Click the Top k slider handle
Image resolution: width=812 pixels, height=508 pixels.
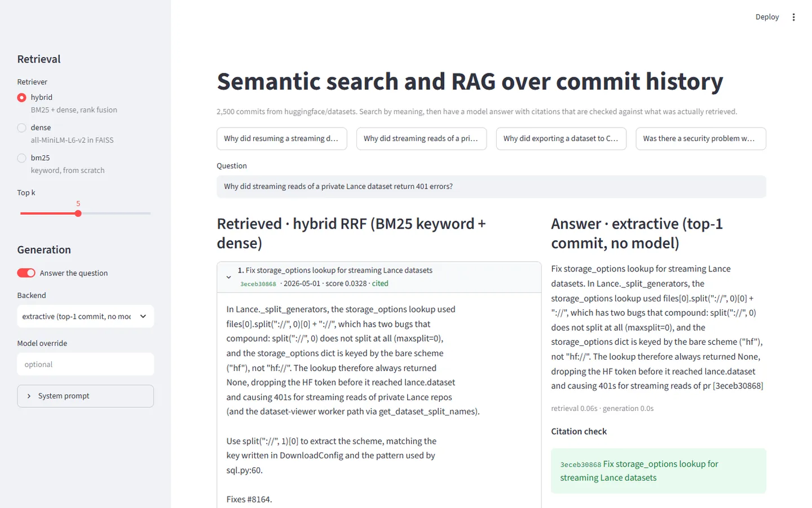tap(78, 213)
